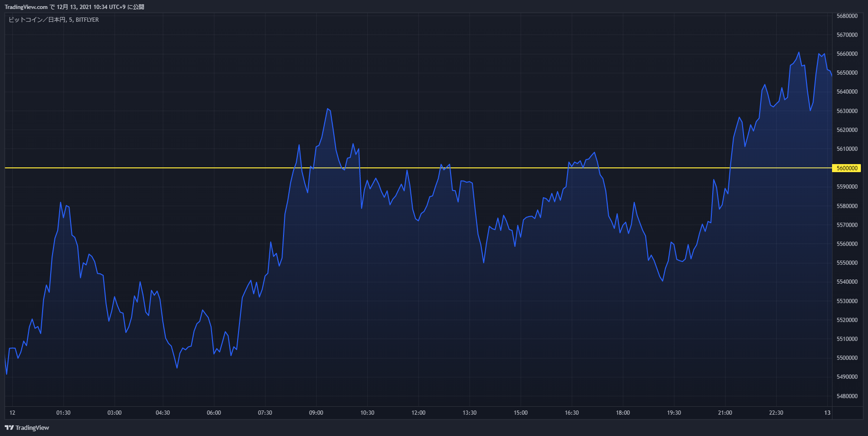Viewport: 868px width, 436px height.
Task: Click the 13:30 time axis label
Action: point(469,413)
